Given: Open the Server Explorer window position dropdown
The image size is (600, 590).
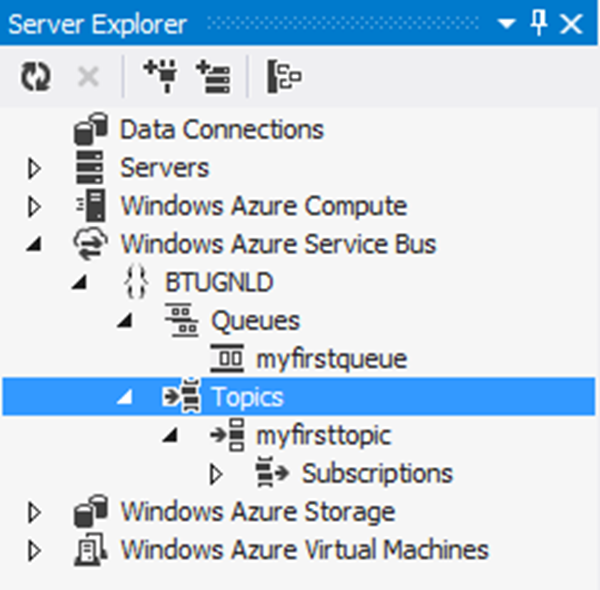Looking at the screenshot, I should (508, 23).
